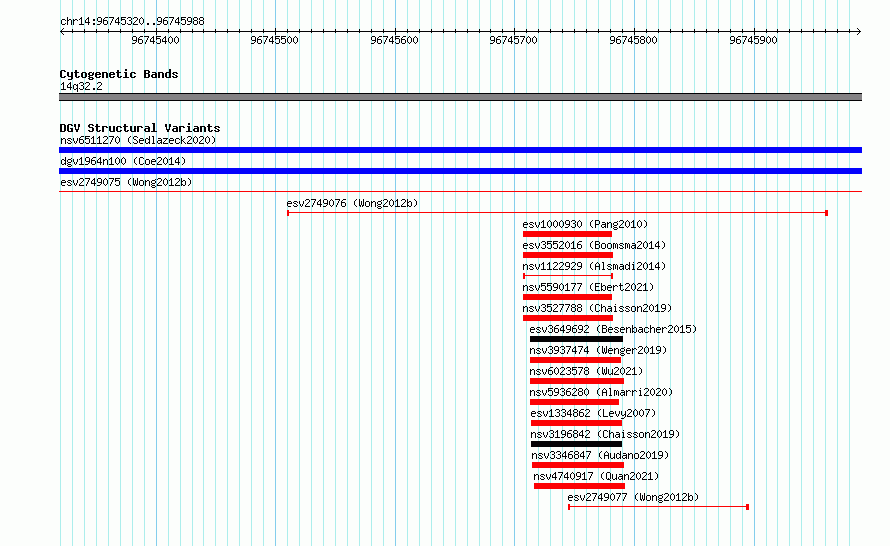The image size is (890, 546).
Task: Open the esv2749076 (Wong2012b) variant label
Action: pos(352,203)
